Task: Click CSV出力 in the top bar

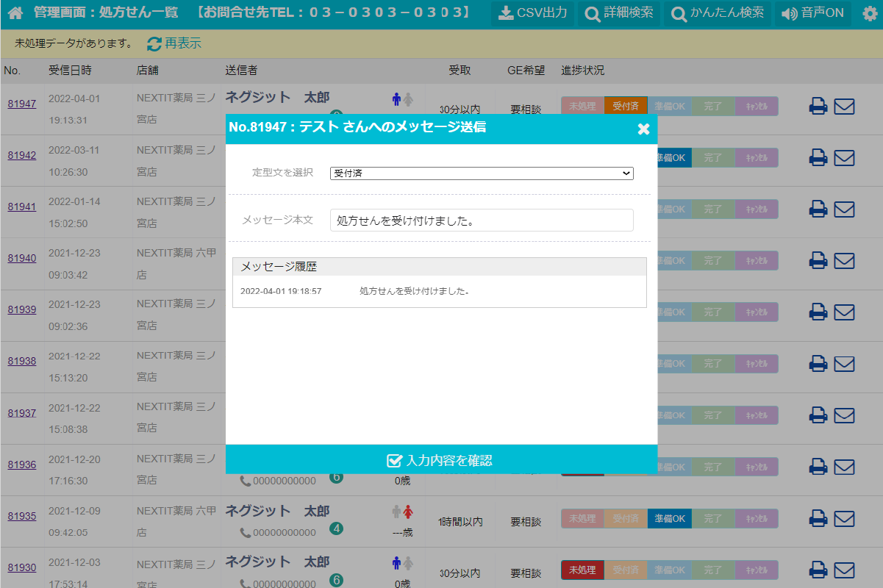Action: [532, 14]
